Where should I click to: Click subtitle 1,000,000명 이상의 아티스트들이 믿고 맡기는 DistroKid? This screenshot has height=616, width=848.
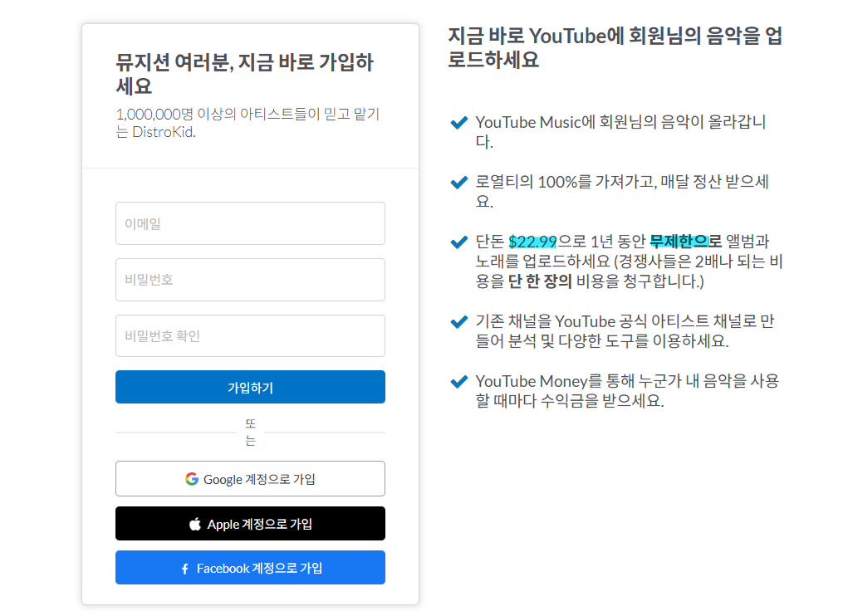click(248, 123)
